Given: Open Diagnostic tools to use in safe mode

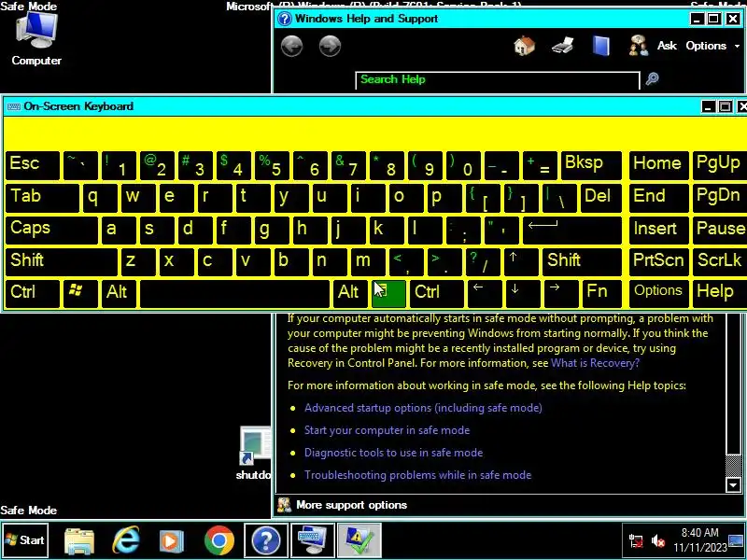Looking at the screenshot, I should coord(393,453).
